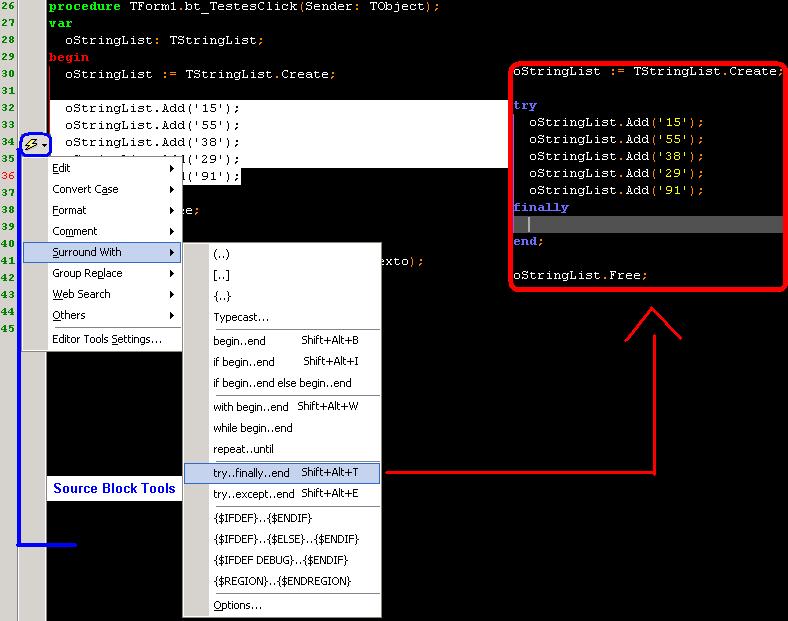Image resolution: width=788 pixels, height=621 pixels.
Task: Select try..finally..end surround option
Action: point(282,473)
